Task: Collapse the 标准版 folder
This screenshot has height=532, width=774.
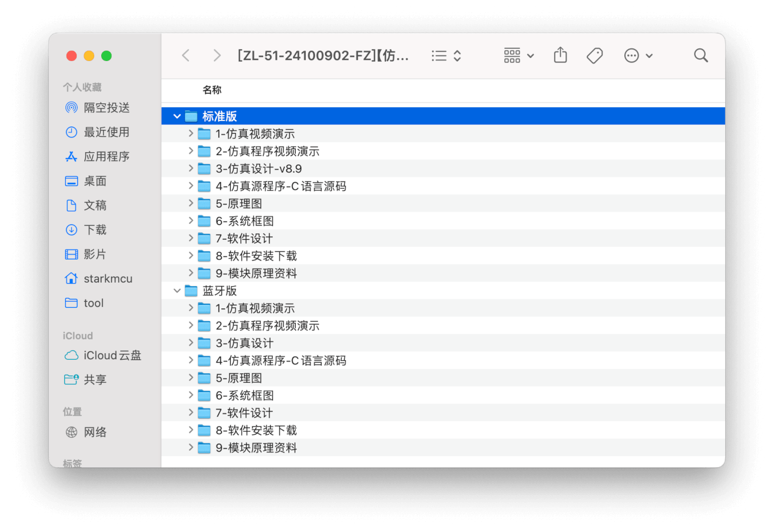Action: click(x=177, y=116)
